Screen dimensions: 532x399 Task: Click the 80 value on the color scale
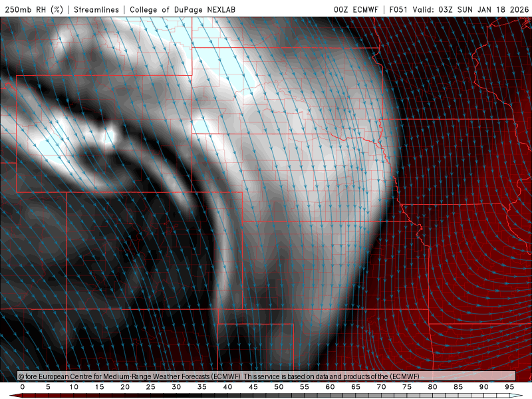(433, 387)
